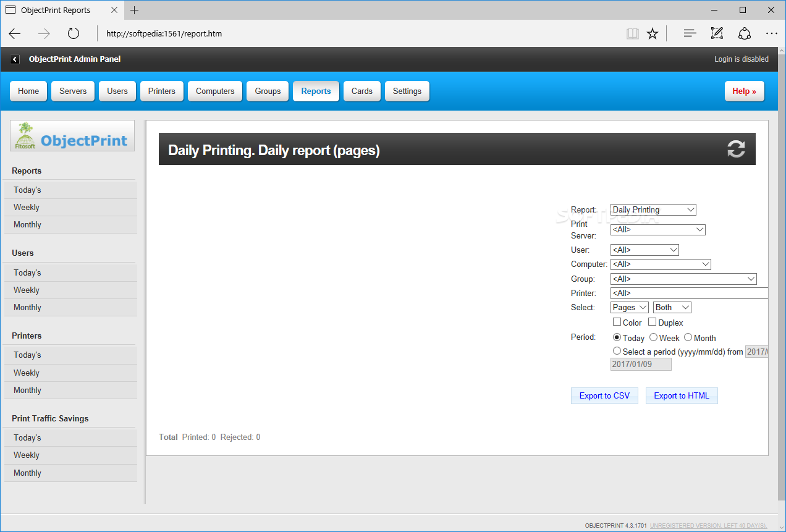Reload the page with the browser refresh icon
The width and height of the screenshot is (786, 532).
coord(74,33)
